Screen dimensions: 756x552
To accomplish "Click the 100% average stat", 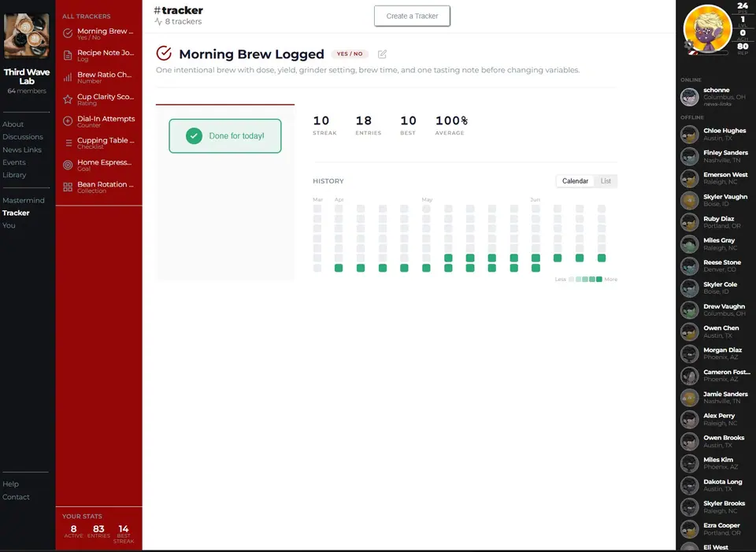I will click(451, 125).
